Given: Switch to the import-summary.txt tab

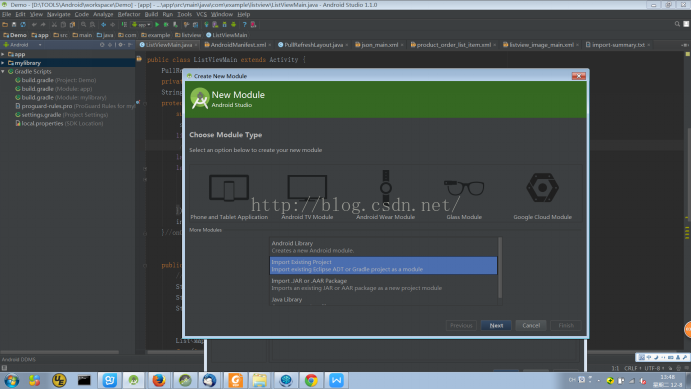Looking at the screenshot, I should [x=618, y=45].
